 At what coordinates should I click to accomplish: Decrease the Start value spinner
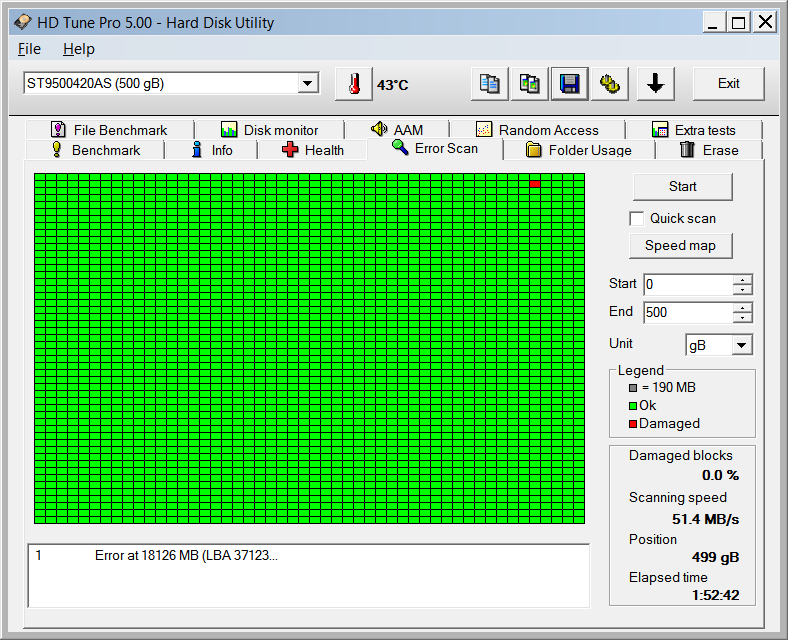tap(742, 289)
